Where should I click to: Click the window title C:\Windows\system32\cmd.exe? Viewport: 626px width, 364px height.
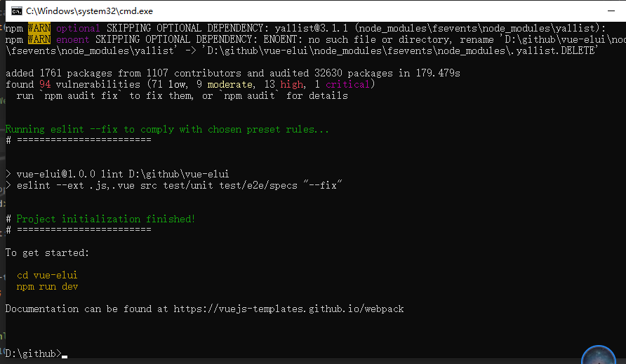click(89, 11)
